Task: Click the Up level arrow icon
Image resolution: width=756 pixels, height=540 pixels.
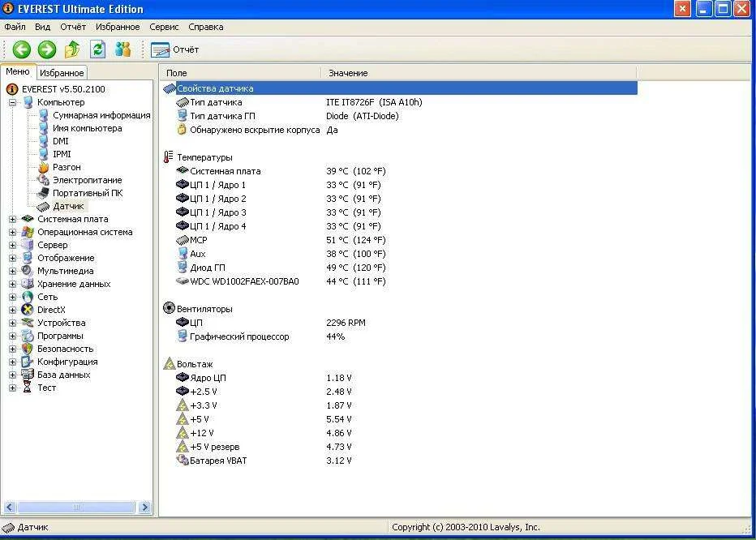Action: [x=72, y=49]
